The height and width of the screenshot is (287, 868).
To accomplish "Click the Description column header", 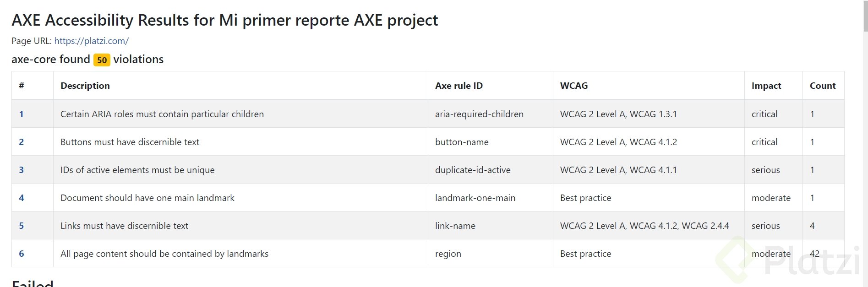I will pyautogui.click(x=85, y=86).
